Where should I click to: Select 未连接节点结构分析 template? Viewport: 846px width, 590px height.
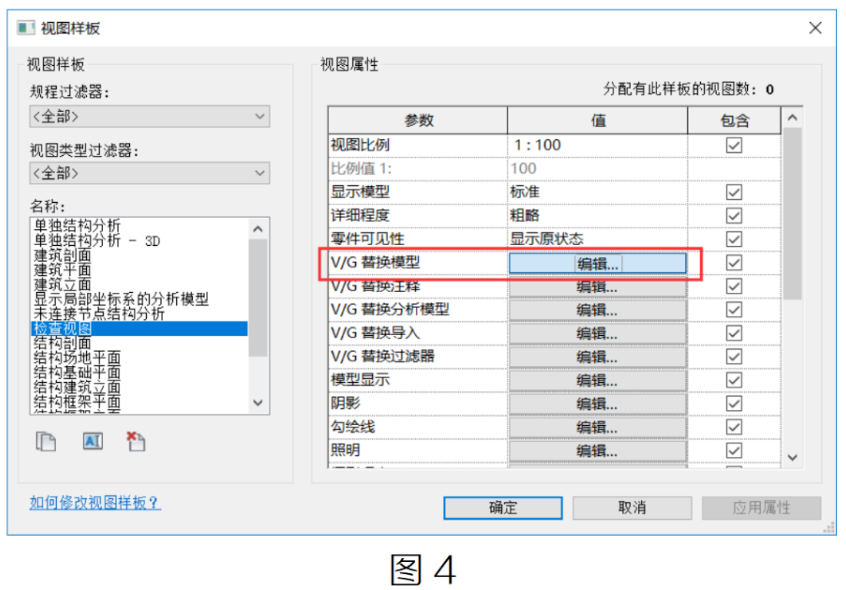point(139,313)
